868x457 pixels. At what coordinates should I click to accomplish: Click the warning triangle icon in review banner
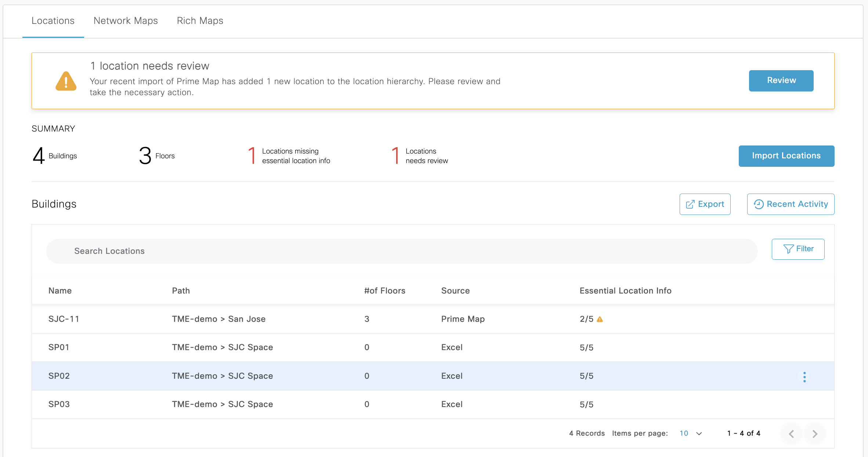66,81
